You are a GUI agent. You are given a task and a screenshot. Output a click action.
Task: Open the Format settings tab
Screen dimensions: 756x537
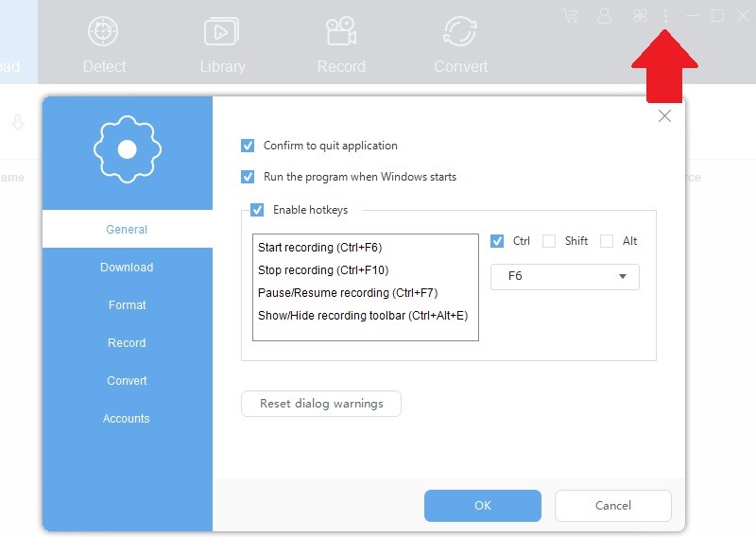pyautogui.click(x=127, y=305)
